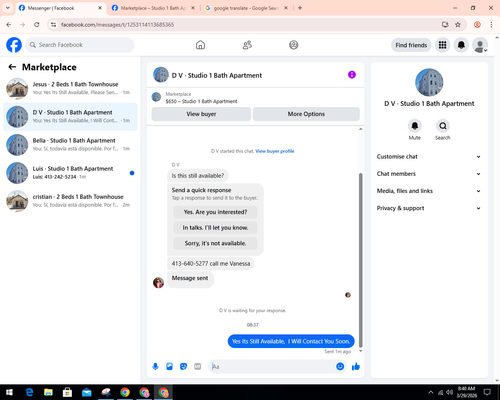
Task: Open the $650 Studio 1 Bath Apartment listing link
Action: pos(201,101)
